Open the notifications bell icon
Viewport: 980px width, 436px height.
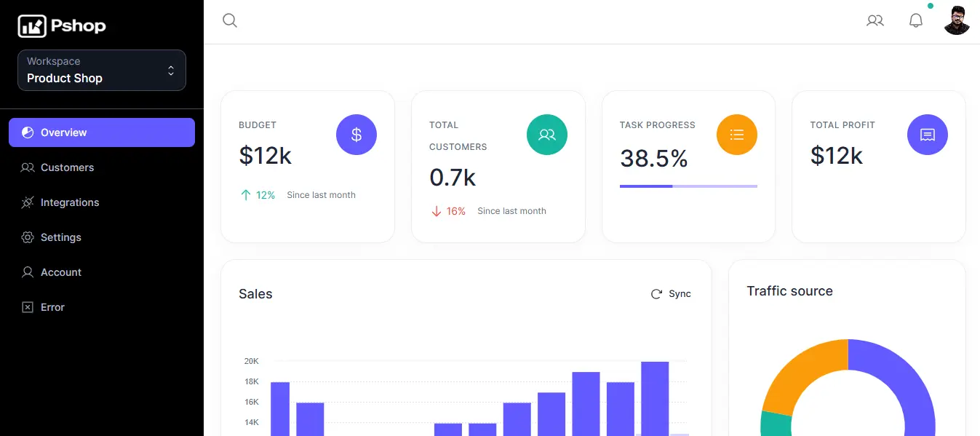[916, 20]
